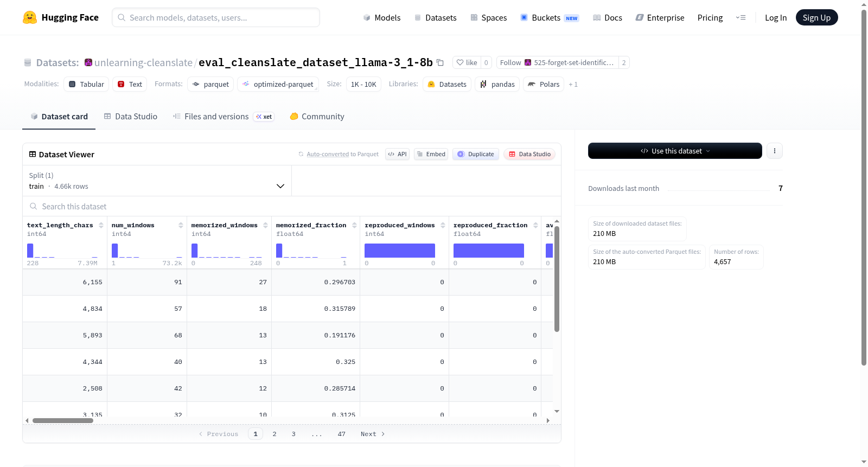Click the Dataset Viewer table icon

(x=33, y=155)
